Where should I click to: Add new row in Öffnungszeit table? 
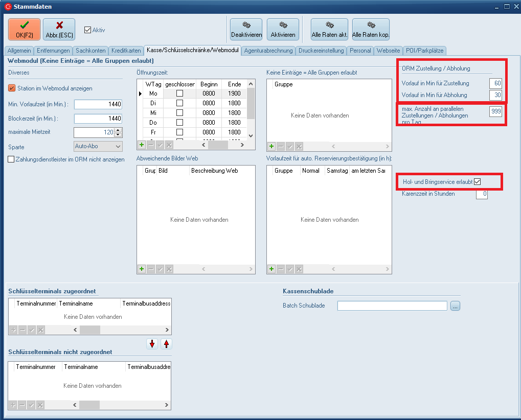pyautogui.click(x=142, y=145)
